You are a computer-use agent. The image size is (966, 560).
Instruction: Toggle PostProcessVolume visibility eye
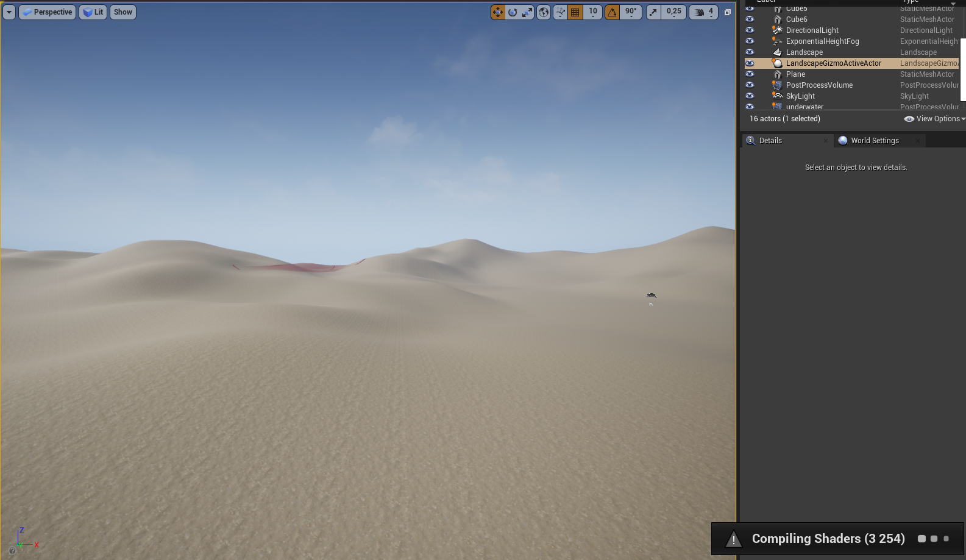750,85
